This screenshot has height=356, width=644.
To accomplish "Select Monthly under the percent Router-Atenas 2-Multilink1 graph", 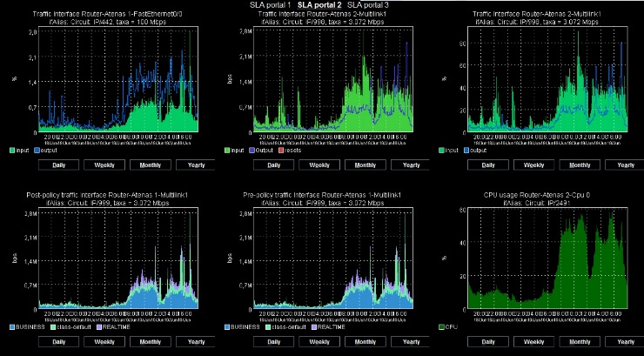I will (x=580, y=165).
